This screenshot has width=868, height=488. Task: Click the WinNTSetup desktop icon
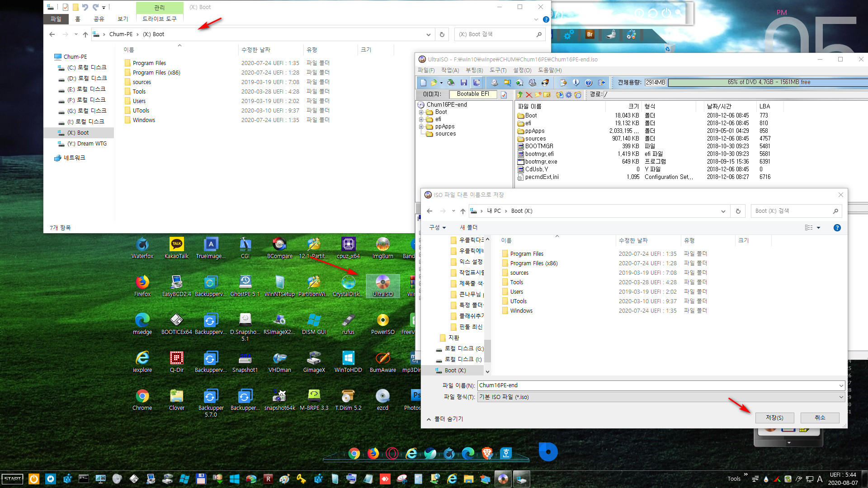pyautogui.click(x=279, y=286)
